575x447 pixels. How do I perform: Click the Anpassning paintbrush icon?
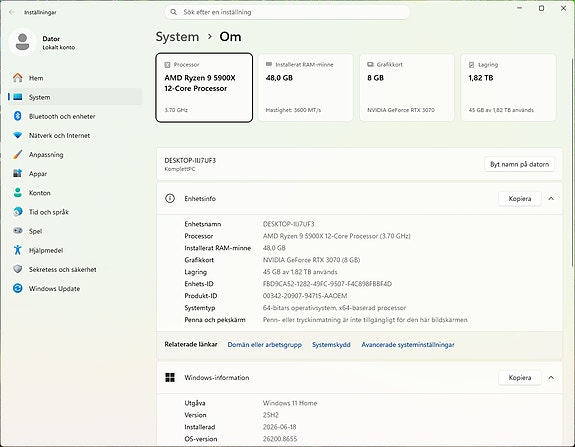coord(18,154)
